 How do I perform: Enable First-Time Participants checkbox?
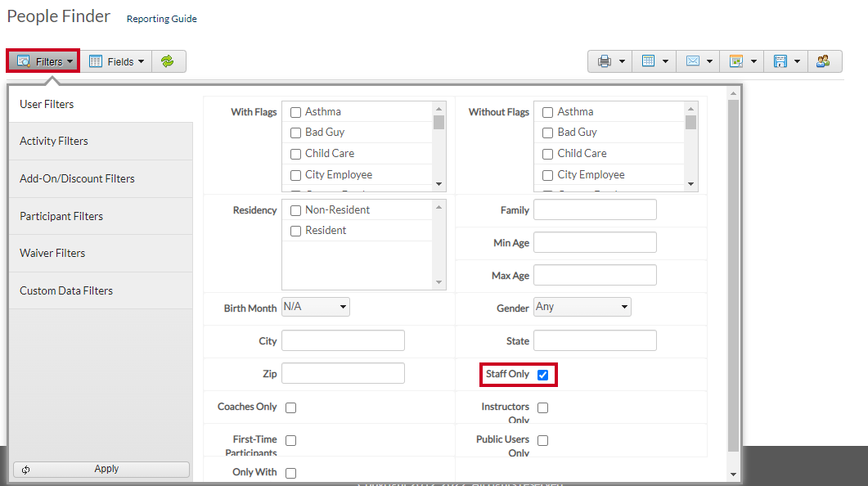(290, 440)
